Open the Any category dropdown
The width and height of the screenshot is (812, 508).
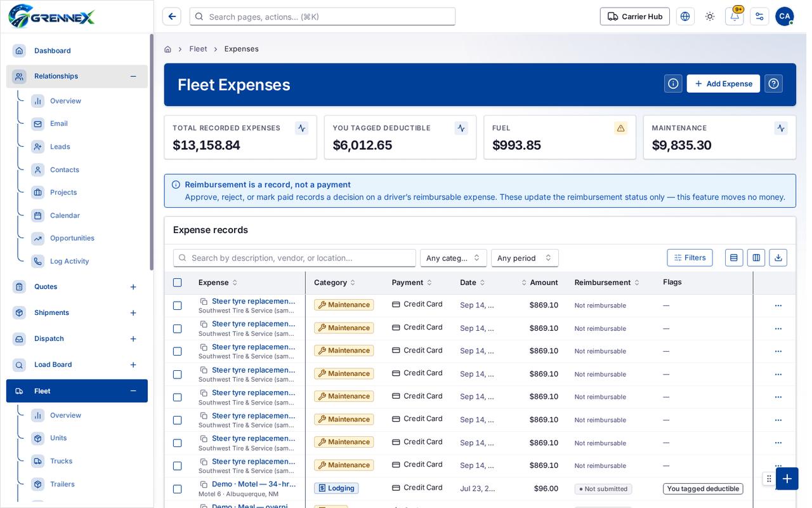click(x=454, y=258)
